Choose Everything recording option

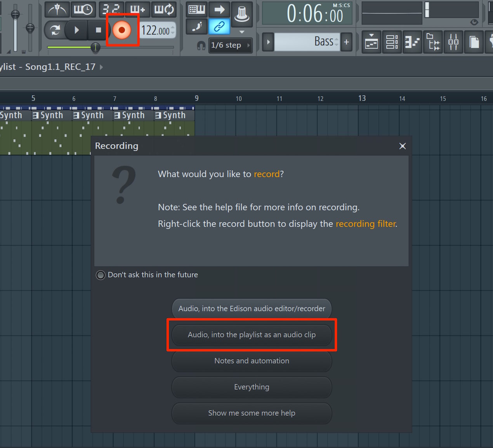pos(252,387)
